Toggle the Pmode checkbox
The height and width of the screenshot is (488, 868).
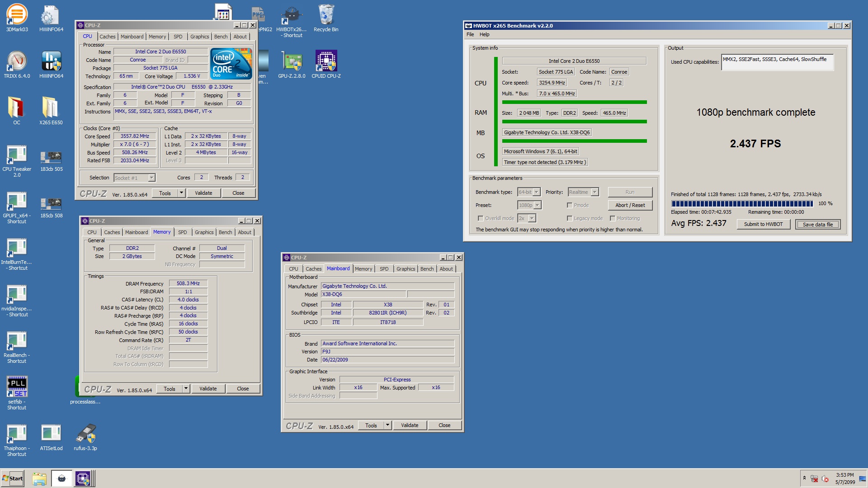pos(570,205)
